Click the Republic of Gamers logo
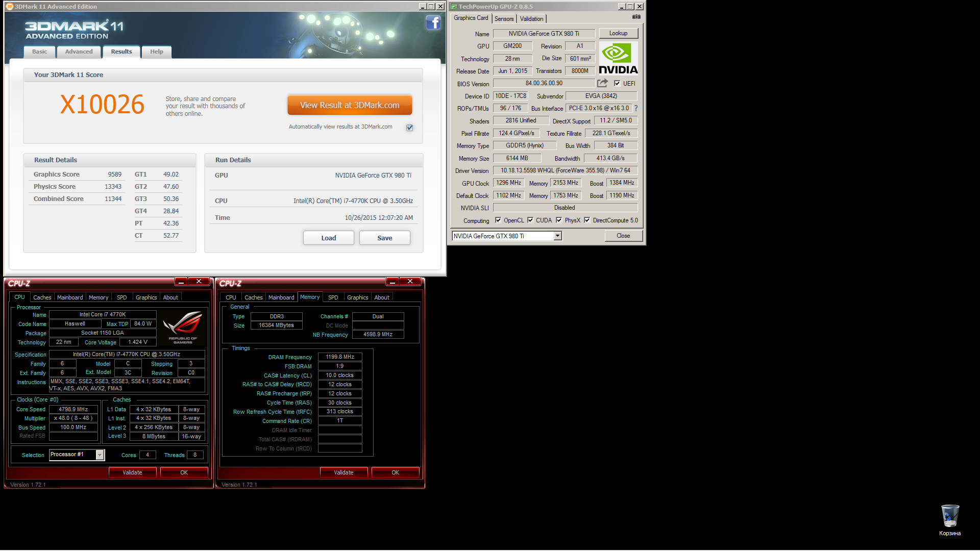This screenshot has height=551, width=980. click(183, 328)
